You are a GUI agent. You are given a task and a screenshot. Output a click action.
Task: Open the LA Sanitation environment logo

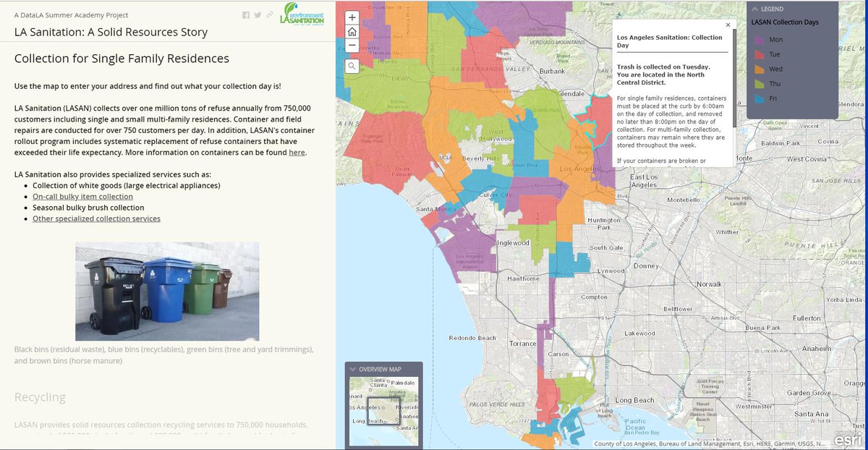click(x=302, y=15)
